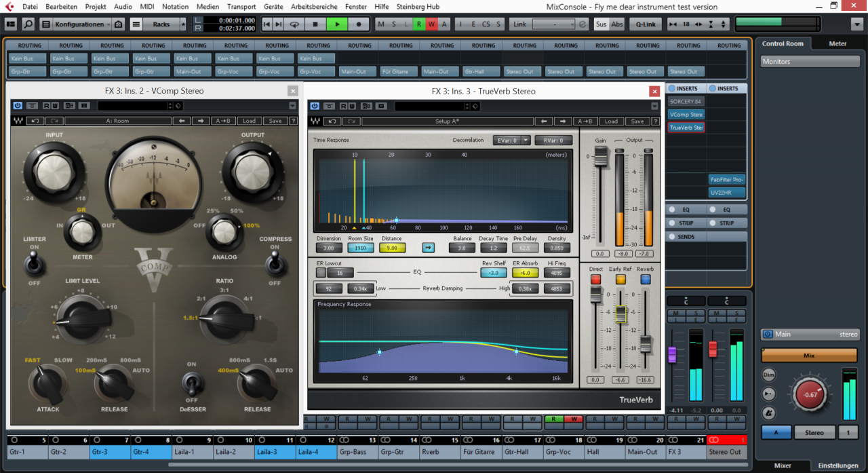Click the TrueVerb A→B copy button
Screen dimensions: 868x473
tap(587, 121)
